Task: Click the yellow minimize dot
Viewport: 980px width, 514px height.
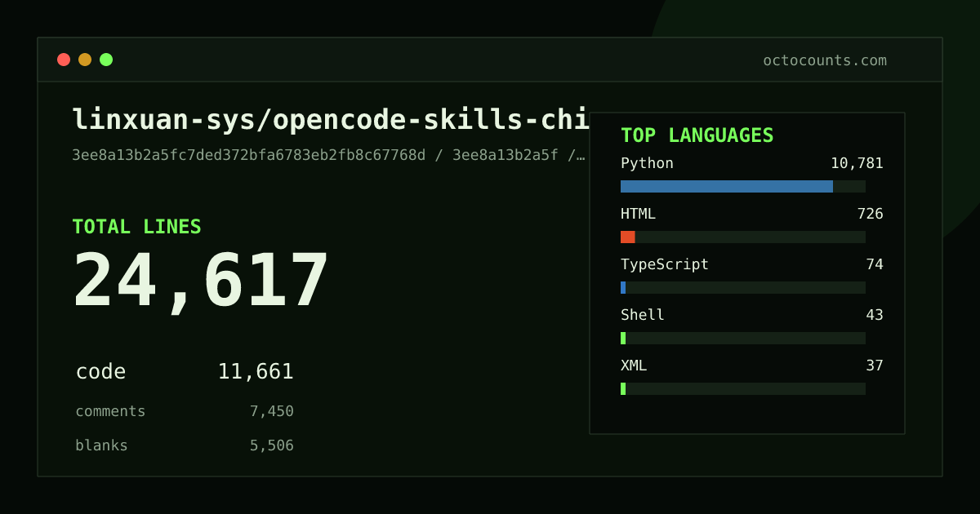Action: pyautogui.click(x=85, y=60)
